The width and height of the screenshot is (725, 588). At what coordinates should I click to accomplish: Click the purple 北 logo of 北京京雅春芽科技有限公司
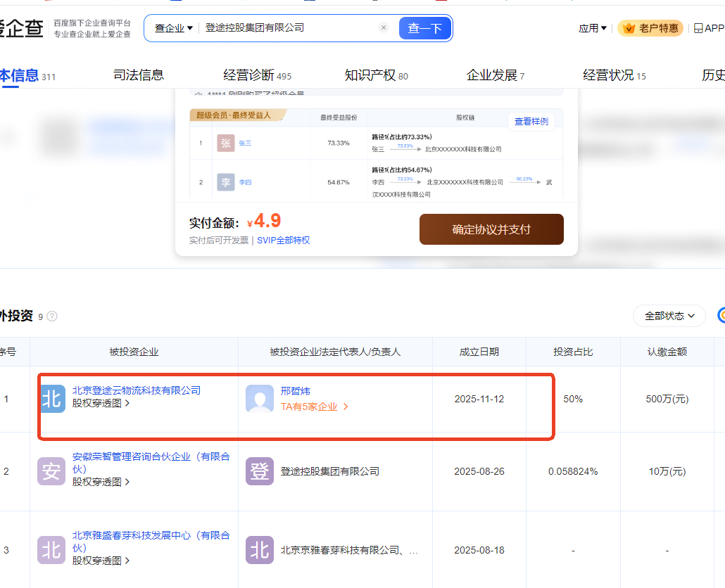260,550
